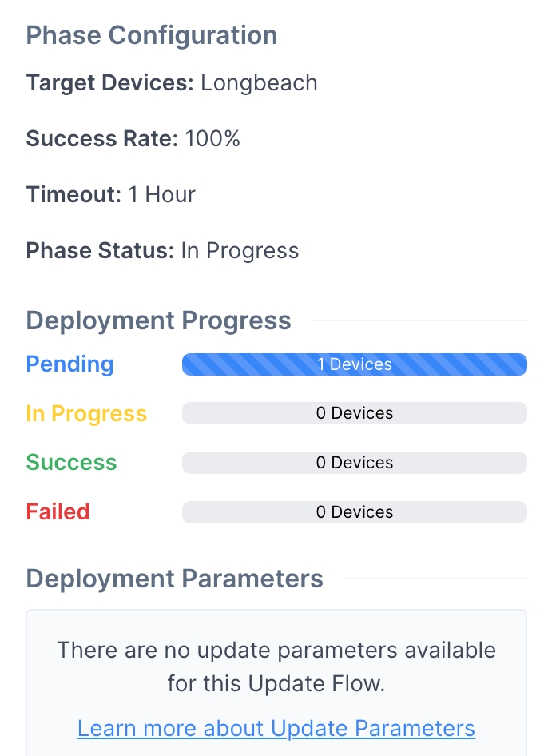This screenshot has width=556, height=756.
Task: Click the no update parameters available message
Action: pyautogui.click(x=276, y=666)
